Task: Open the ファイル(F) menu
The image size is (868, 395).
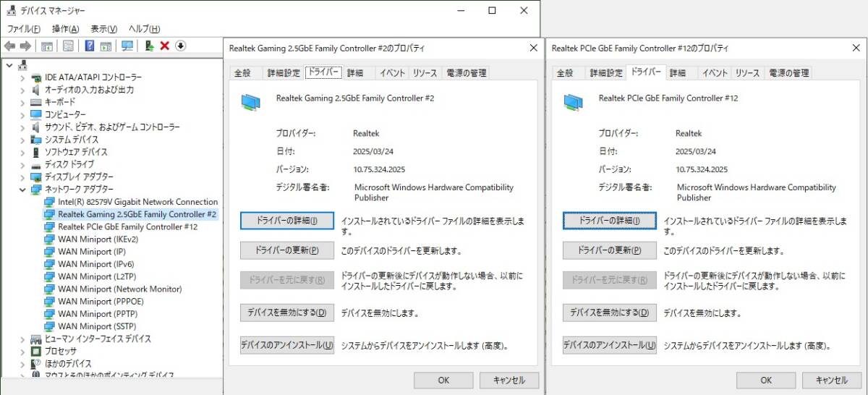Action: tap(24, 29)
